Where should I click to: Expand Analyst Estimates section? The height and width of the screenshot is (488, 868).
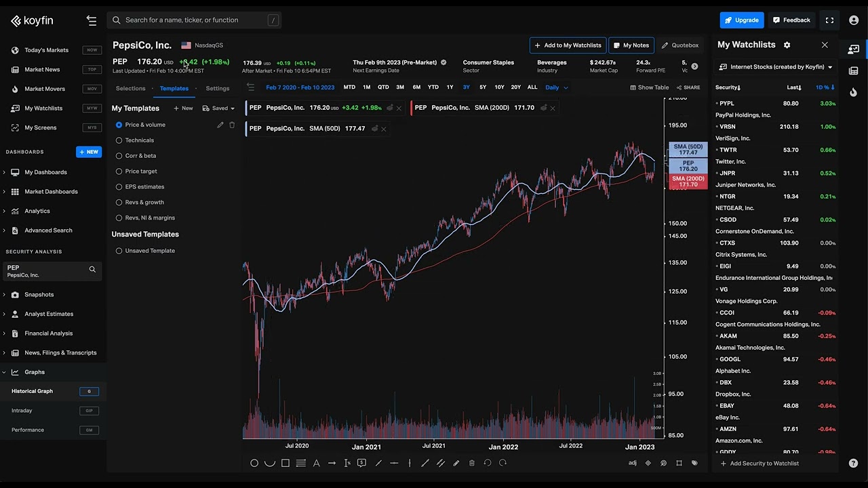point(4,314)
